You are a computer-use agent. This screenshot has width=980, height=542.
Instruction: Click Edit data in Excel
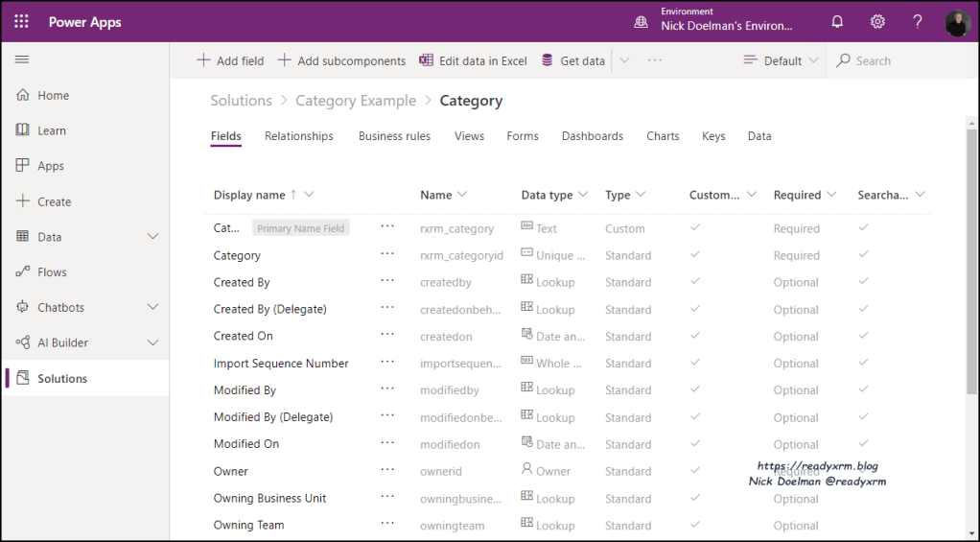tap(474, 60)
